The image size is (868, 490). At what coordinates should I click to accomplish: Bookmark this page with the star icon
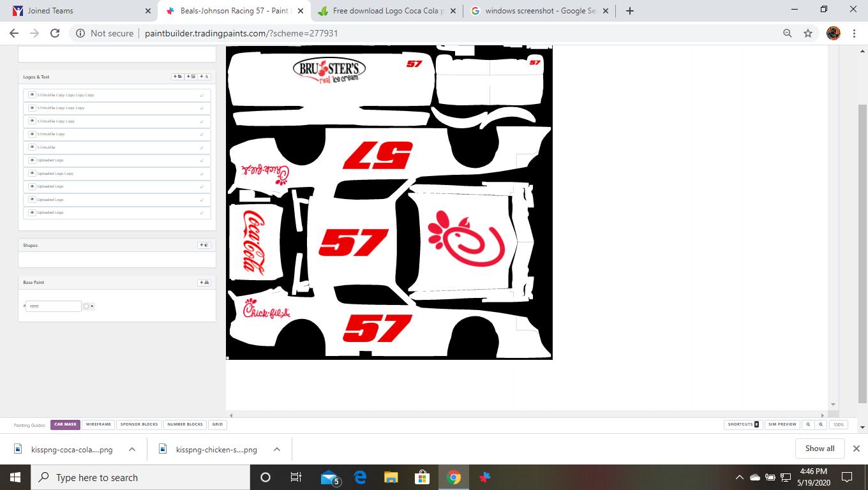click(x=808, y=33)
